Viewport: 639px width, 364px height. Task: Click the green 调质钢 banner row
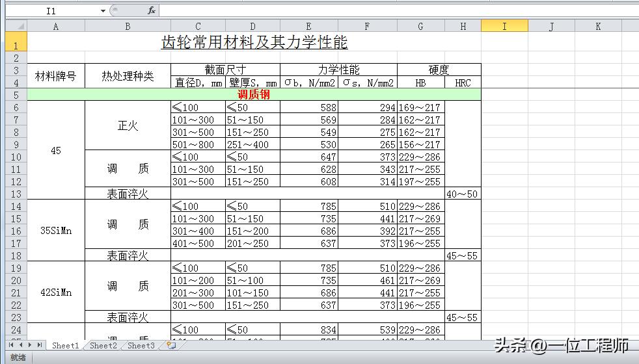[x=254, y=95]
